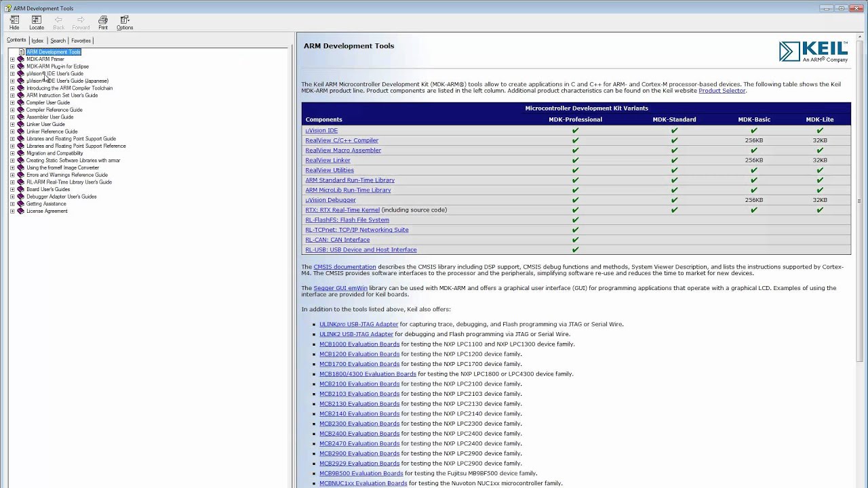This screenshot has height=488, width=868.
Task: Open MCB1800/4300 Evaluation Boards link
Action: coord(368,374)
